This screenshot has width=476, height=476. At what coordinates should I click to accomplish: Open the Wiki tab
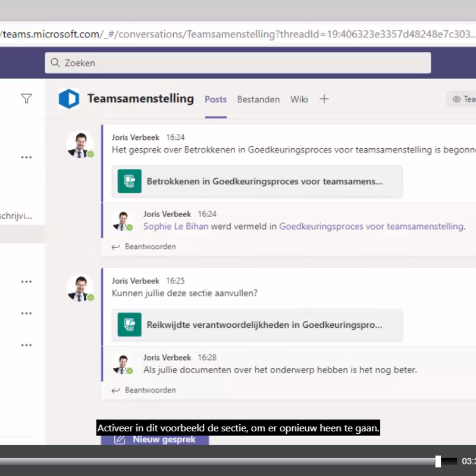click(x=299, y=99)
